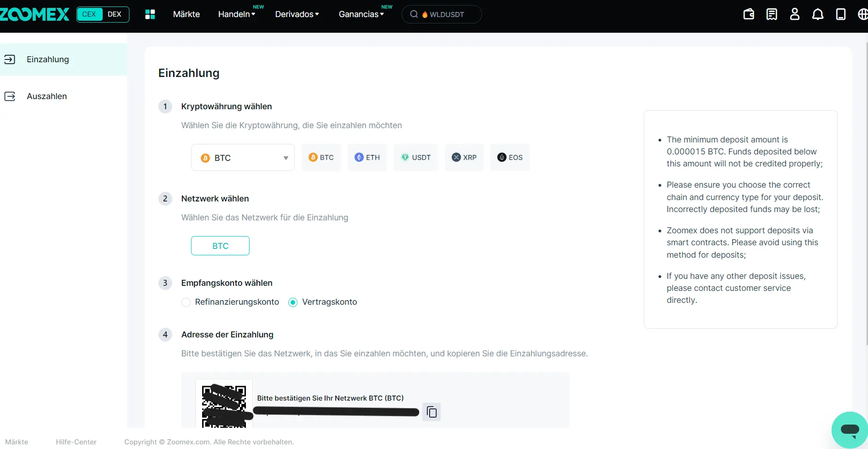Switch to DEX mode
This screenshot has width=868, height=449.
pyautogui.click(x=115, y=14)
